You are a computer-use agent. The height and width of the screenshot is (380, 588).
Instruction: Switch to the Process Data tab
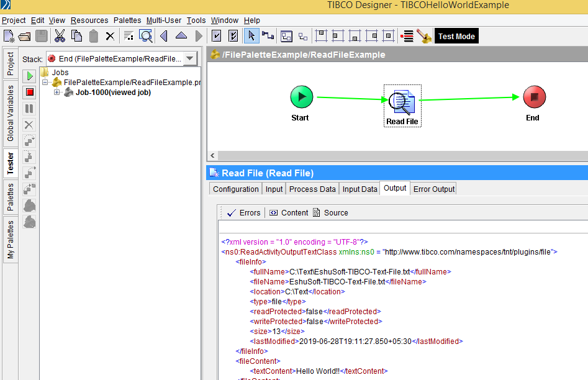coord(312,189)
